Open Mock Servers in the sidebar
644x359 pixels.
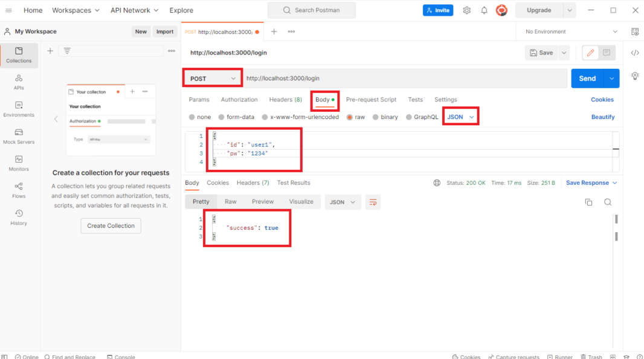coord(19,137)
